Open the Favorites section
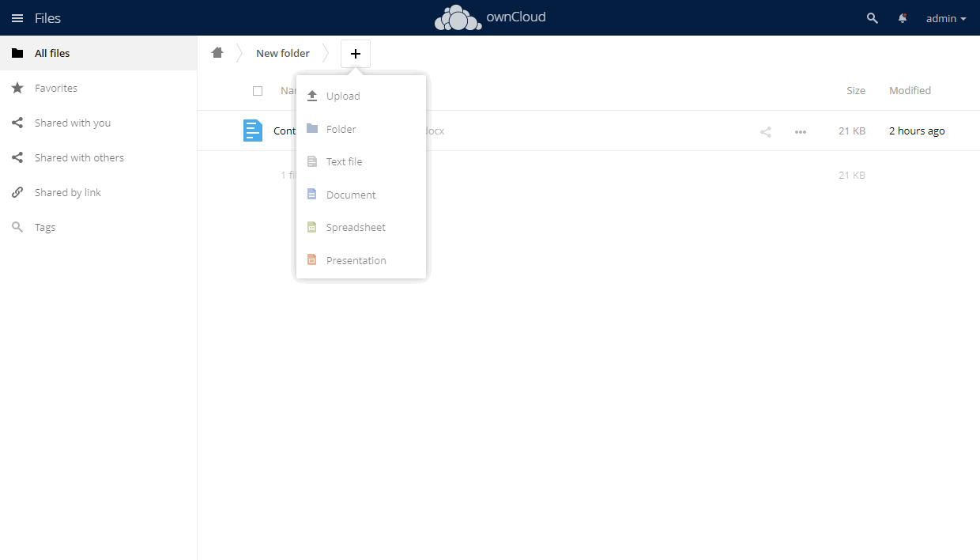 [56, 88]
